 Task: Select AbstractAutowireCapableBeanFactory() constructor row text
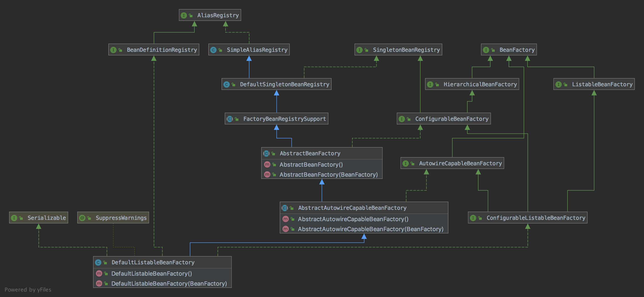(353, 219)
